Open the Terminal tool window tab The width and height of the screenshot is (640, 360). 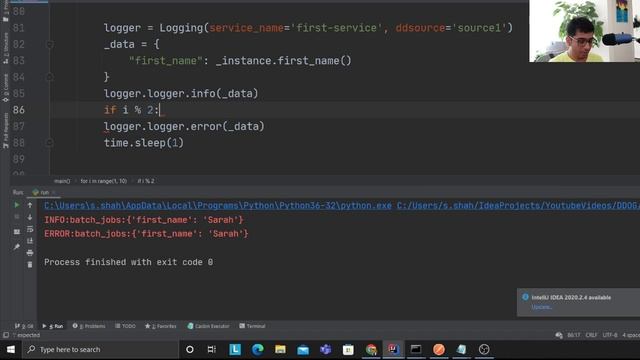[x=252, y=326]
